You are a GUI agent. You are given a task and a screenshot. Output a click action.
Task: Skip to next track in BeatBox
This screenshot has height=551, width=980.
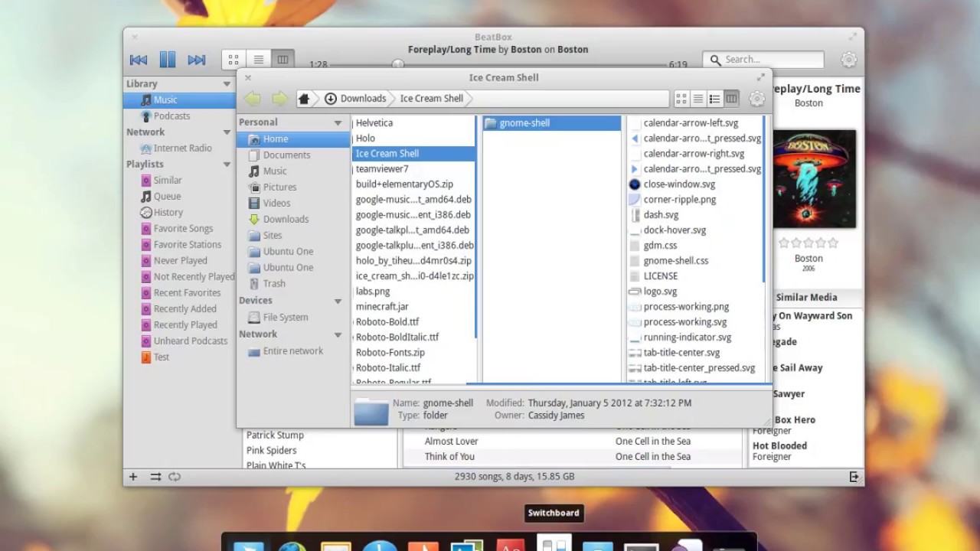pyautogui.click(x=197, y=60)
